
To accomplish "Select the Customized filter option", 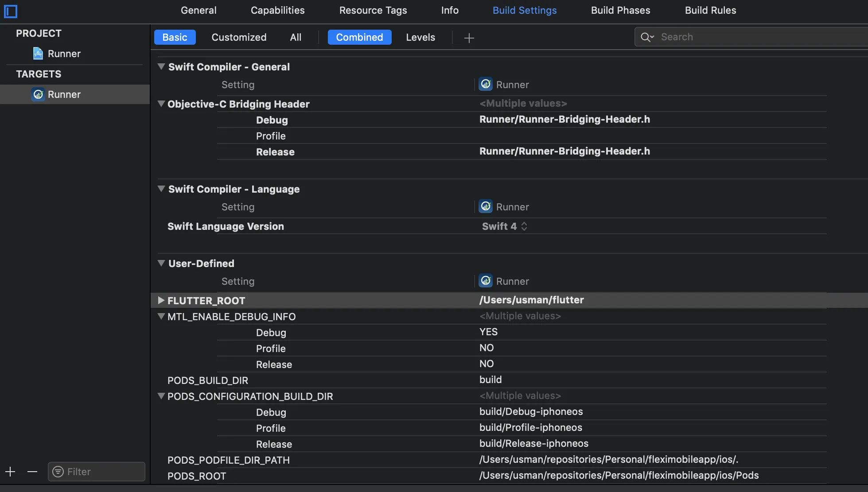I will 239,37.
